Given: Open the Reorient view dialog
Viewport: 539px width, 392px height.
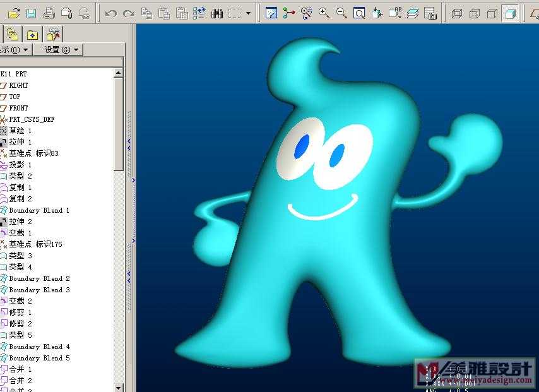Looking at the screenshot, I should [x=377, y=13].
